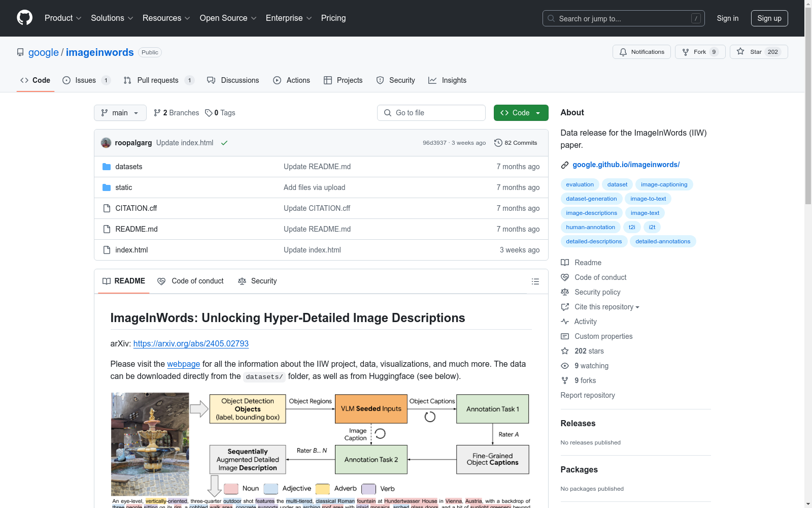812x508 pixels.
Task: Click the Go to file search field
Action: tap(431, 113)
